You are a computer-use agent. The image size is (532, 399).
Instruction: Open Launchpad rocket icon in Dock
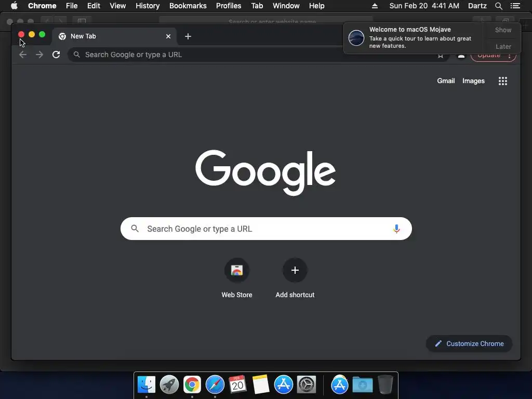click(x=169, y=385)
